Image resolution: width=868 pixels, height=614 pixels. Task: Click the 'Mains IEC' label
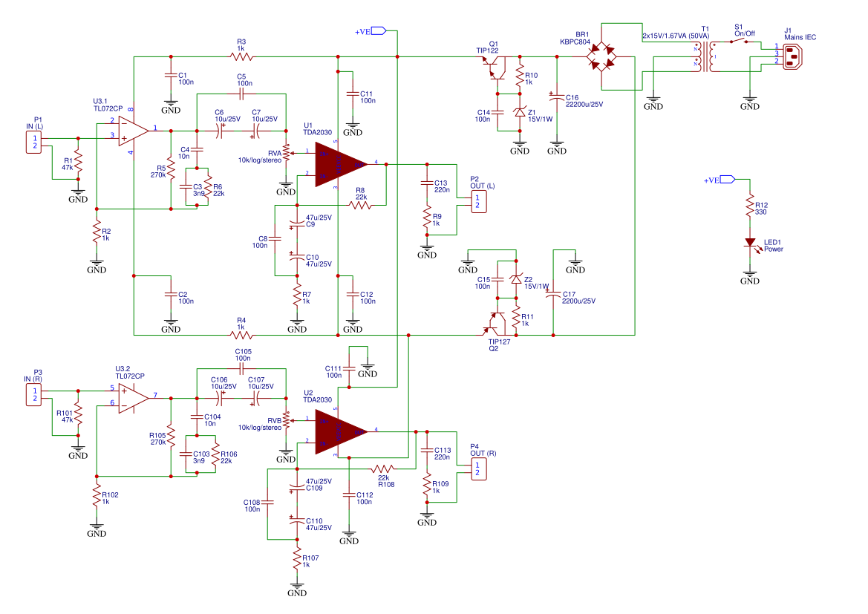point(800,38)
